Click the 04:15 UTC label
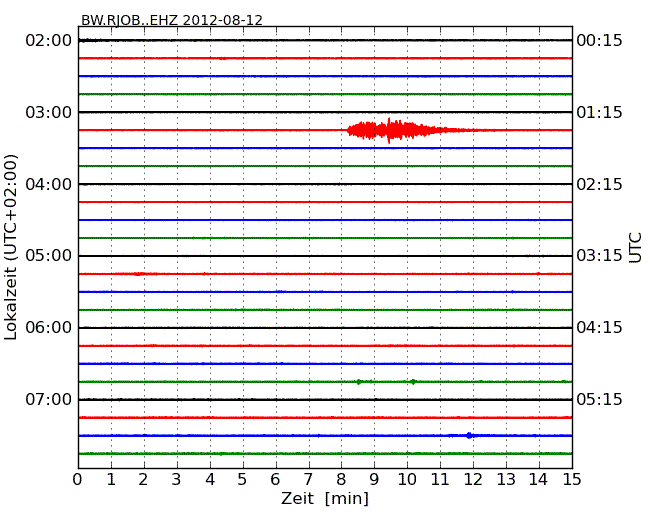The image size is (650, 520). tap(599, 328)
